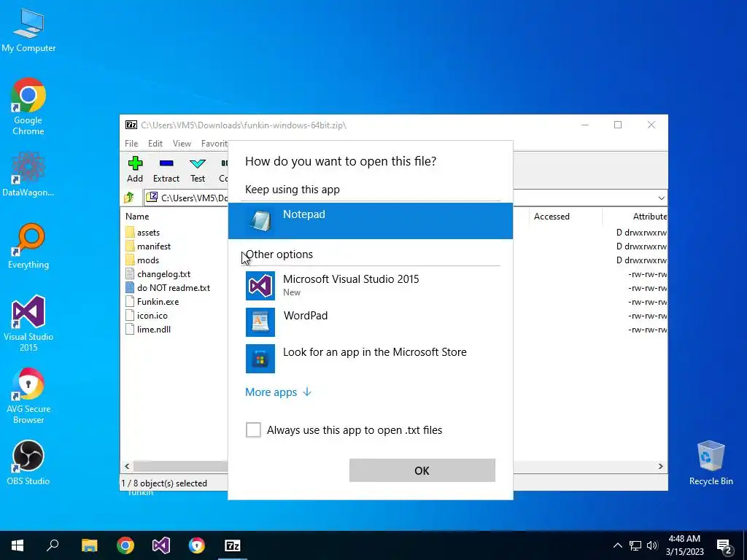This screenshot has height=560, width=747.
Task: Choose WordPad to open file
Action: [x=370, y=322]
